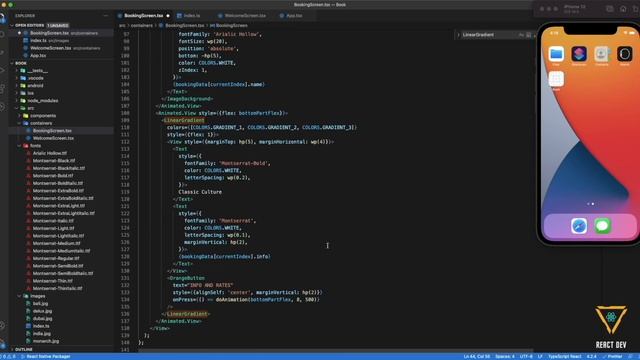Expand the node_modules folder
This screenshot has height=360, width=640.
click(x=17, y=101)
